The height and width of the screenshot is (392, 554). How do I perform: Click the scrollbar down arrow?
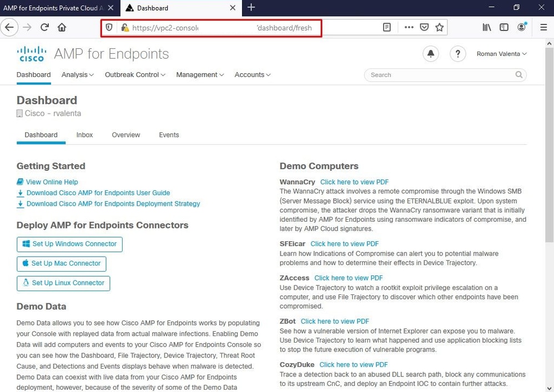coord(549,388)
